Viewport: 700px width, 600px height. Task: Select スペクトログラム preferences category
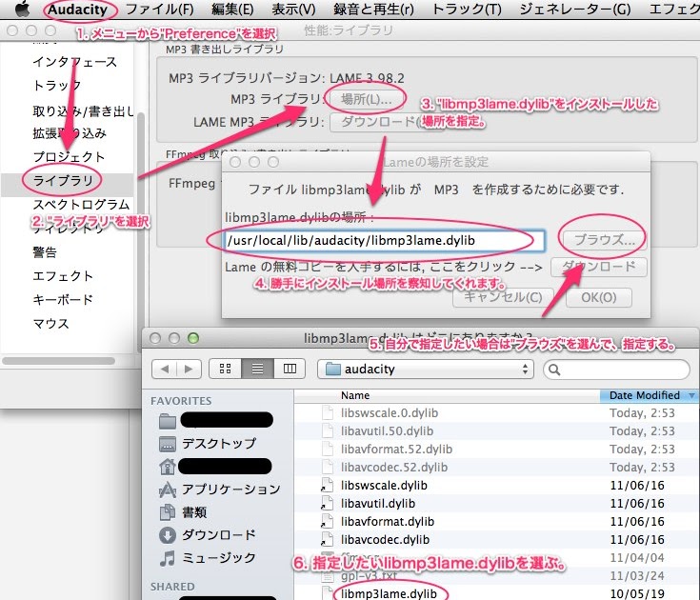point(81,204)
